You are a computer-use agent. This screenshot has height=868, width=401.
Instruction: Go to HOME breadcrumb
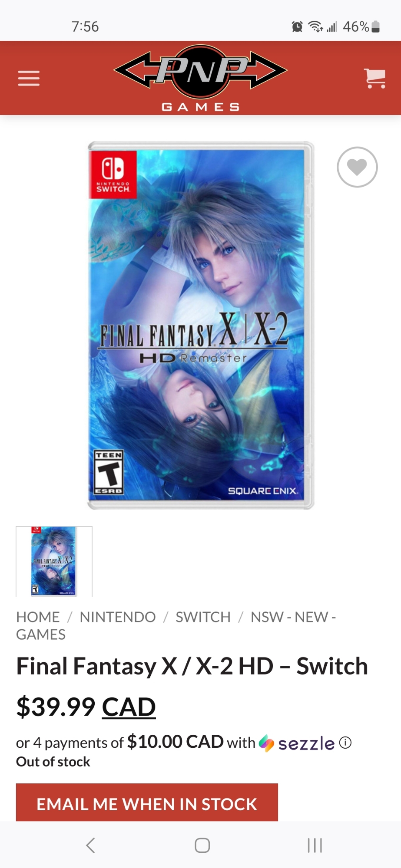pyautogui.click(x=38, y=617)
